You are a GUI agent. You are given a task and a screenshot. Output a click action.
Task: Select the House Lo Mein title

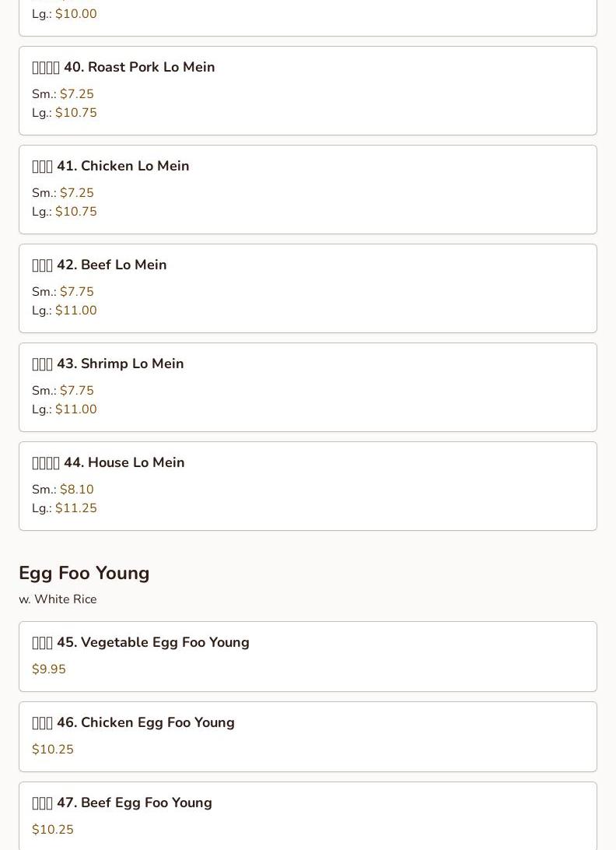(108, 462)
